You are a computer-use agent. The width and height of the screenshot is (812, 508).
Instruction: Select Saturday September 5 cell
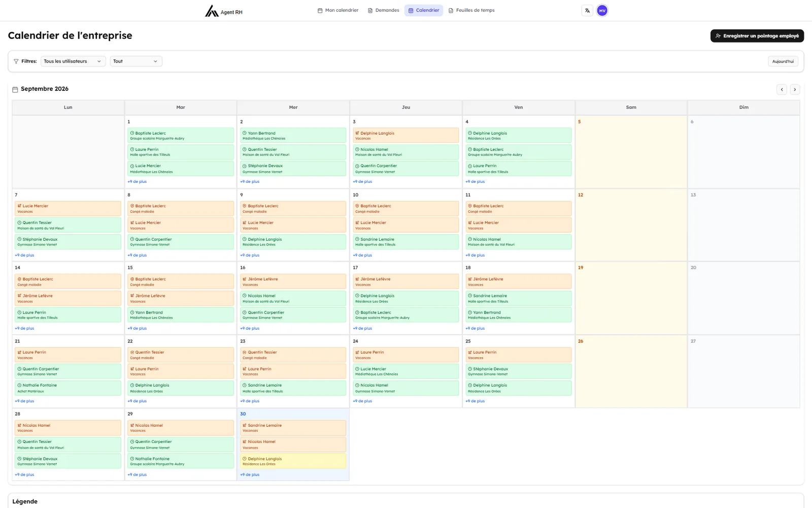(631, 152)
